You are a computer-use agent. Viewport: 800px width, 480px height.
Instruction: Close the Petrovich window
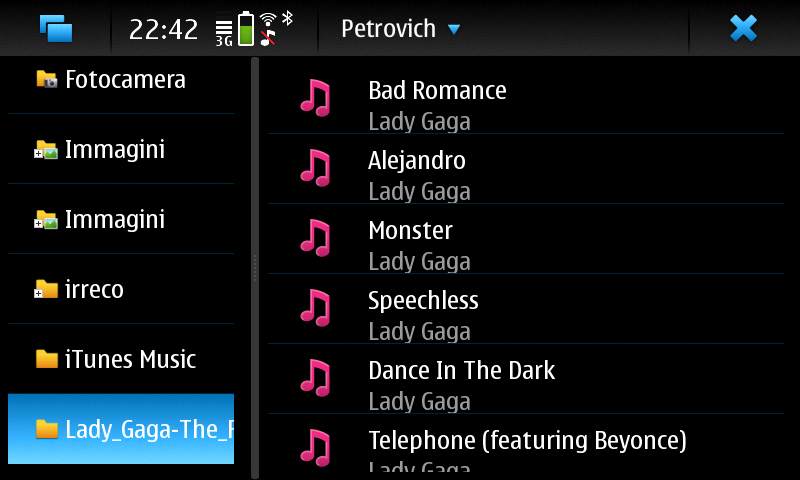(743, 28)
